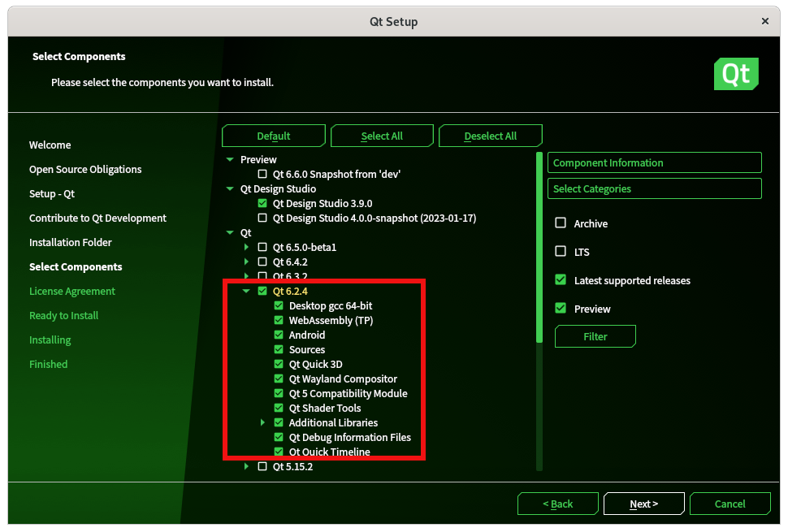Image resolution: width=788 pixels, height=532 pixels.
Task: Select the Qt Design Studio 3.9.0 row
Action: [323, 203]
